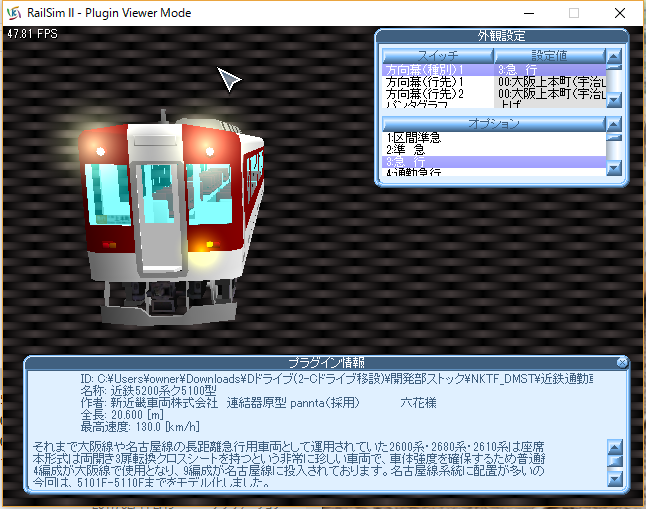646x509 pixels.
Task: Click option list scroll up arrow
Action: coord(614,124)
